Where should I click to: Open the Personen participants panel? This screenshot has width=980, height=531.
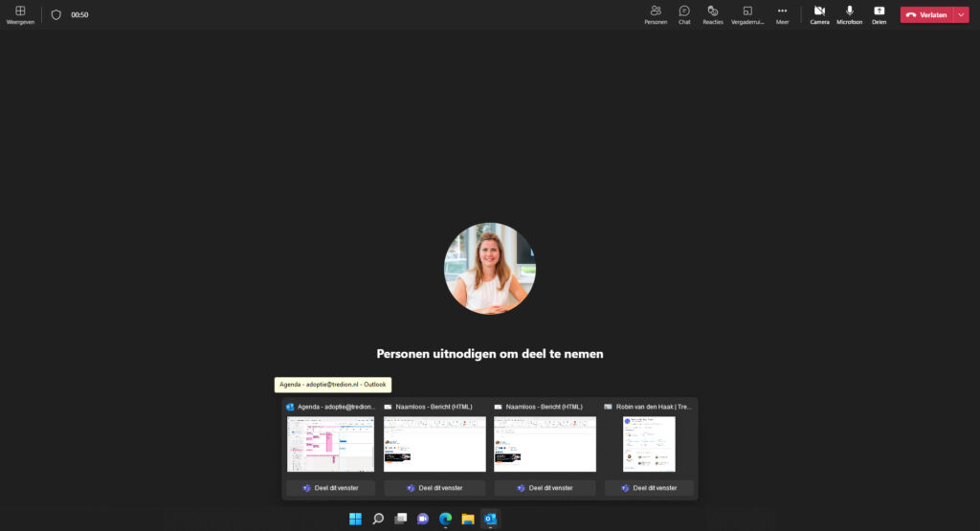click(656, 15)
